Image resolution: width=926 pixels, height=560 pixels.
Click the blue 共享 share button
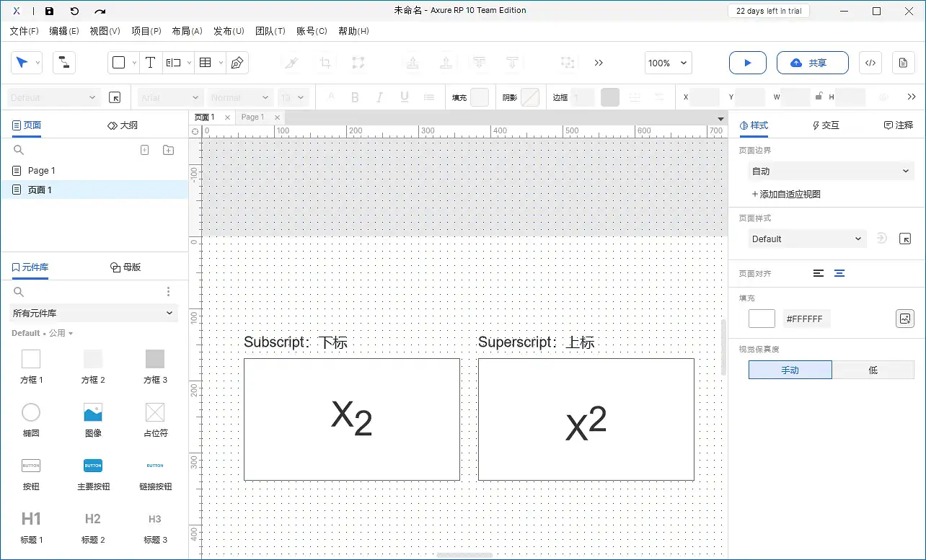813,63
